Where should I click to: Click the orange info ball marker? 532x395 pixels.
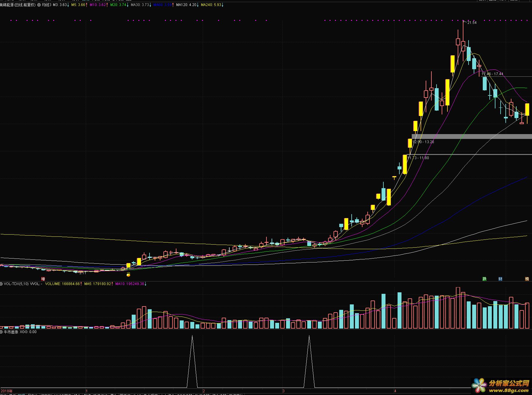click(128, 275)
